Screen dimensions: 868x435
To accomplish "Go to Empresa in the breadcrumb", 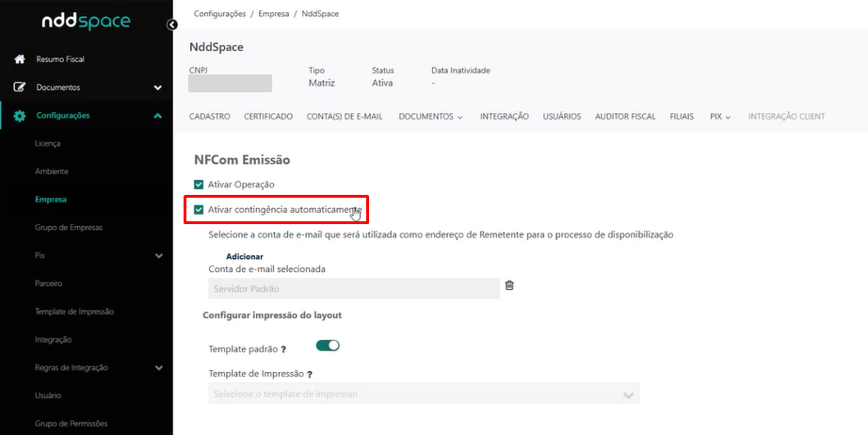I will pos(275,15).
